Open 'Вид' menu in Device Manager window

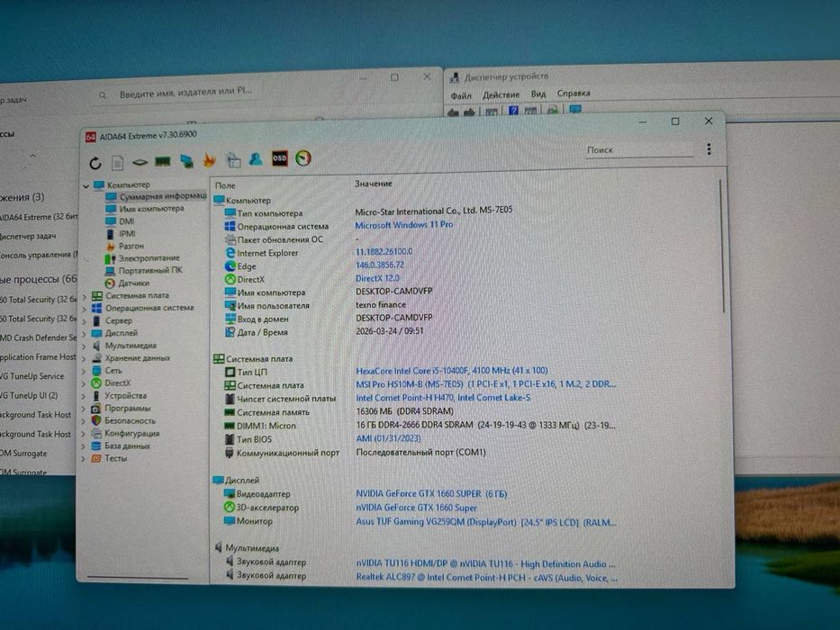(x=537, y=94)
